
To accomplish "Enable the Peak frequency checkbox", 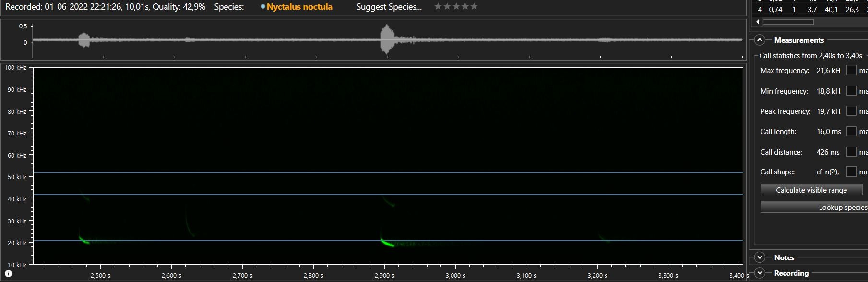I will 851,111.
